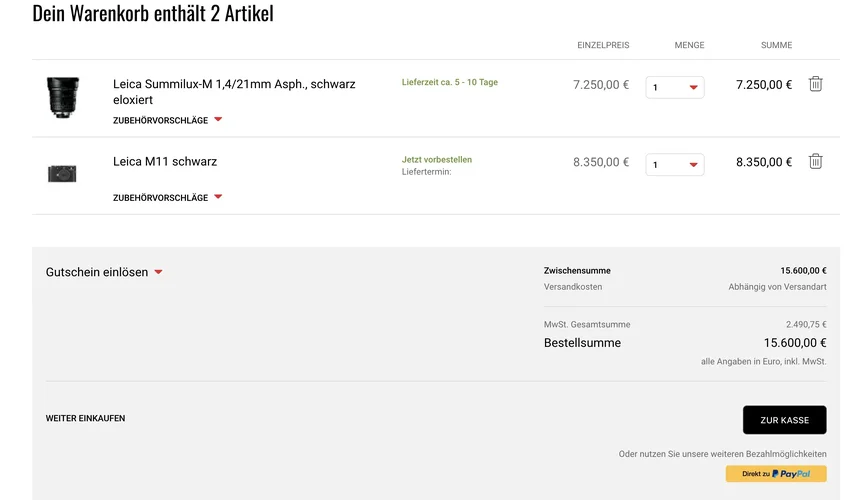Open quantity dropdown for Leica M11

[675, 164]
